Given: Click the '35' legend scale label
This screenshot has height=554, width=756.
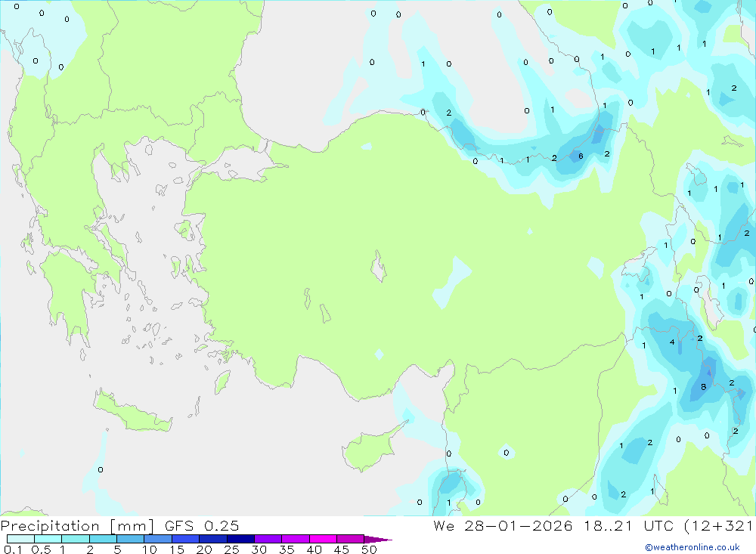Looking at the screenshot, I should [287, 549].
